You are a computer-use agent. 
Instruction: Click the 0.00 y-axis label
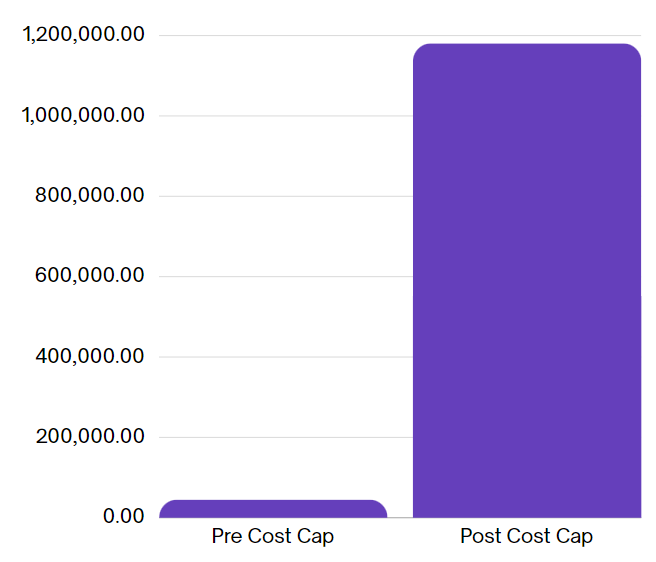124,517
